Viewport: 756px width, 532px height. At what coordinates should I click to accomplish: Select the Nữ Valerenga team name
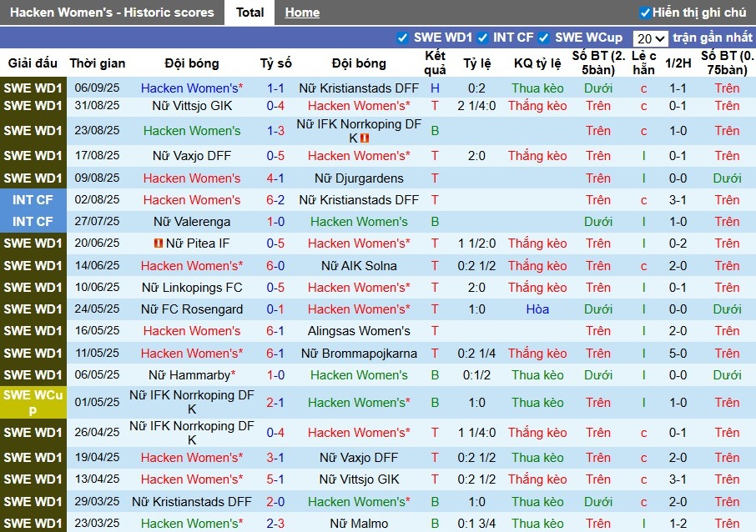click(x=192, y=222)
